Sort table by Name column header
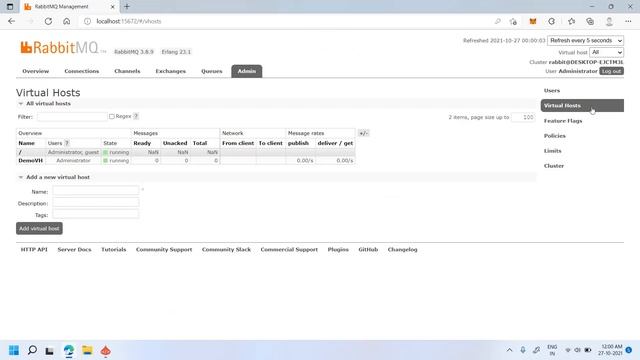640x360 pixels. tap(27, 143)
